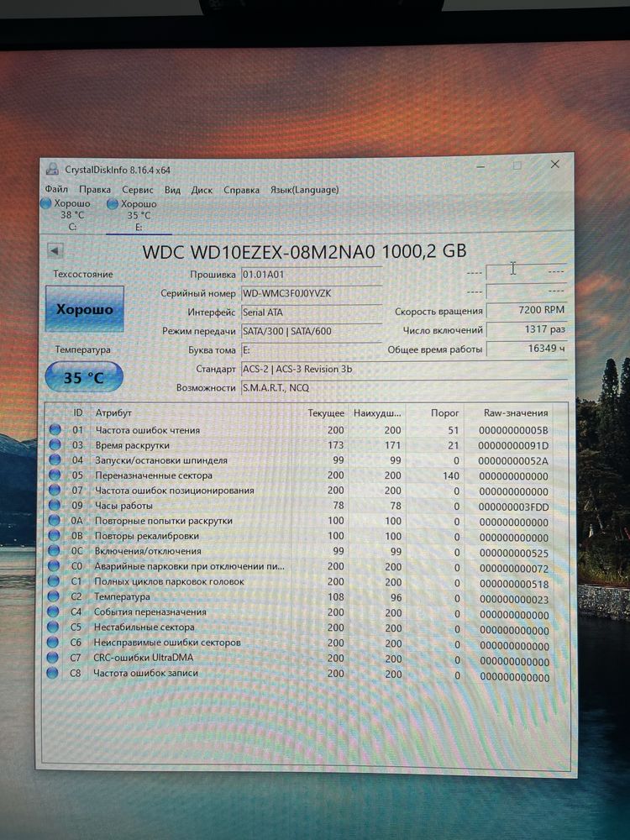The image size is (630, 840).
Task: Click raw value 000000003FDD
Action: [x=514, y=507]
